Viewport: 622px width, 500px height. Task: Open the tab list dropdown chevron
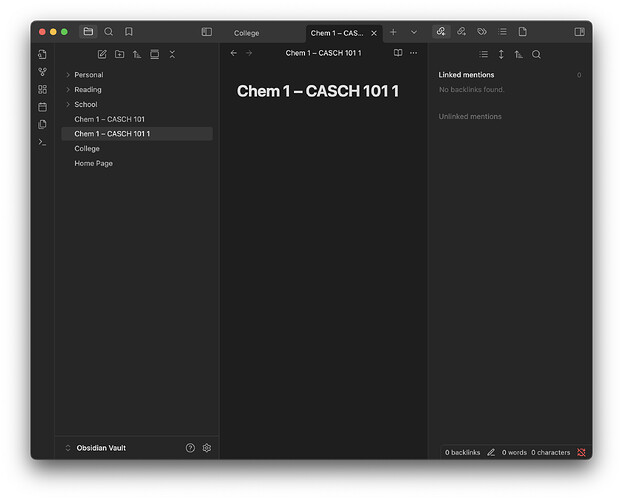click(x=414, y=32)
